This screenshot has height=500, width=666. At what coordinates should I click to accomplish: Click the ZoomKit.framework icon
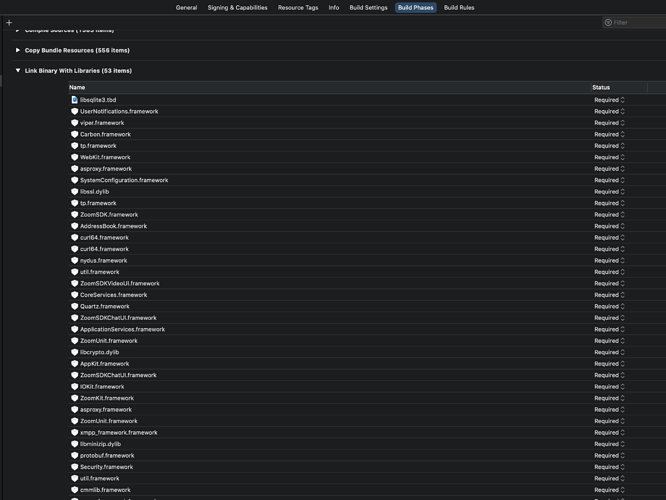75,398
